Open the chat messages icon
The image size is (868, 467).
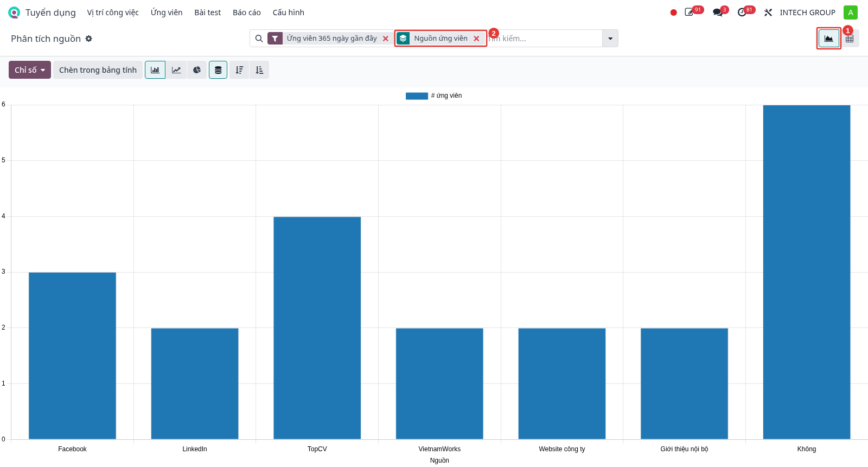pos(718,12)
